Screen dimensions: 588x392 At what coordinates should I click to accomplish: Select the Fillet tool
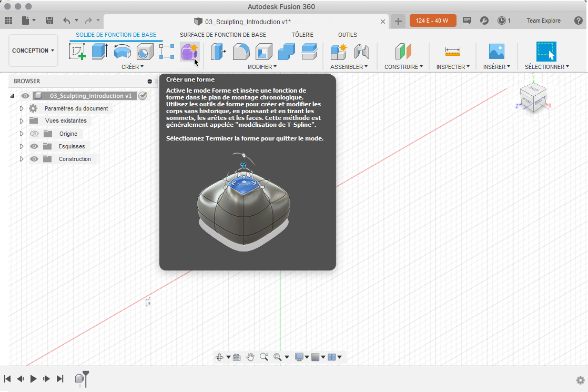pyautogui.click(x=241, y=52)
